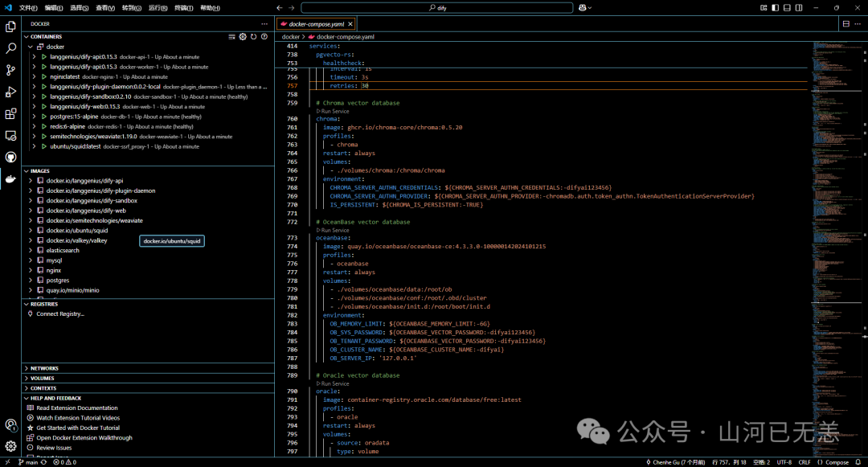
Task: Open Source Control view icon
Action: click(10, 70)
